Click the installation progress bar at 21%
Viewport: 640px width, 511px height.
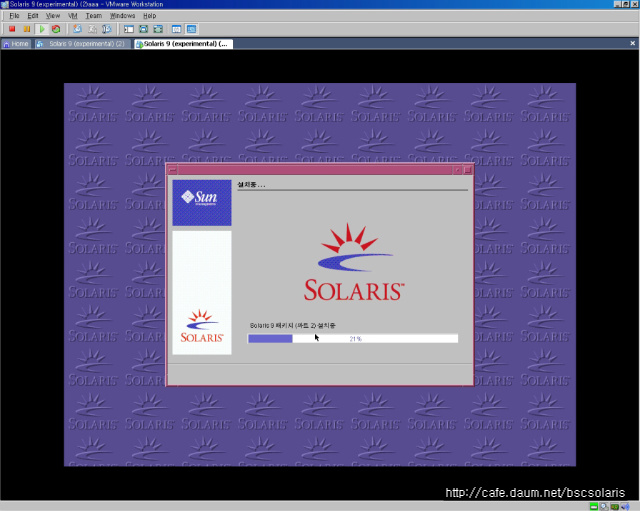click(353, 338)
